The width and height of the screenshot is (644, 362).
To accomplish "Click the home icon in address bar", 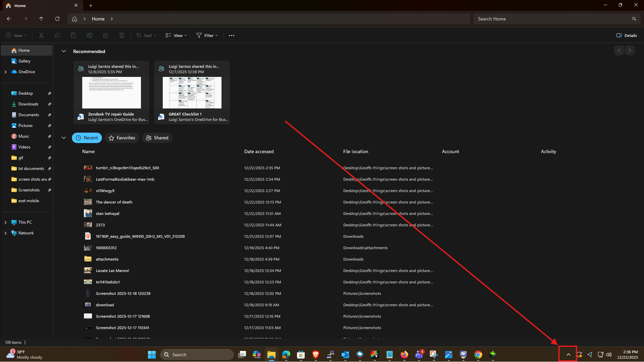I will 75,19.
